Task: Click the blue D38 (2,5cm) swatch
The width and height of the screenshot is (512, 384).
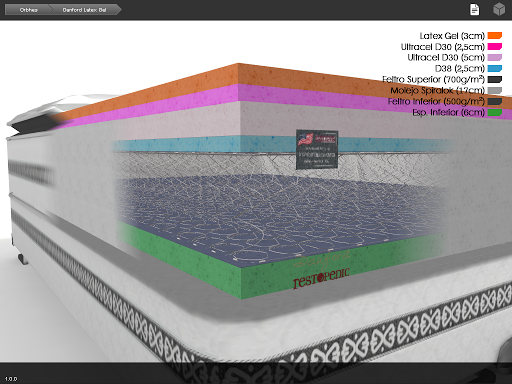Action: [495, 68]
